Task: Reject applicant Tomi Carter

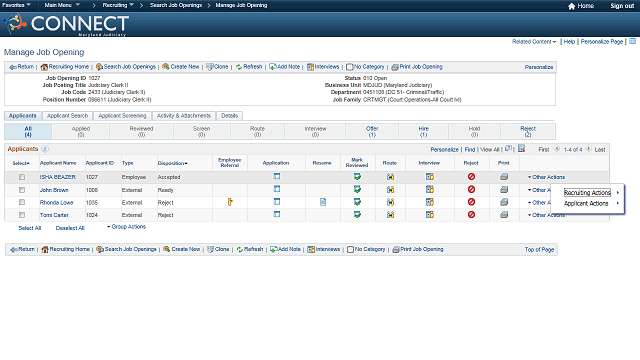Action: click(x=471, y=215)
